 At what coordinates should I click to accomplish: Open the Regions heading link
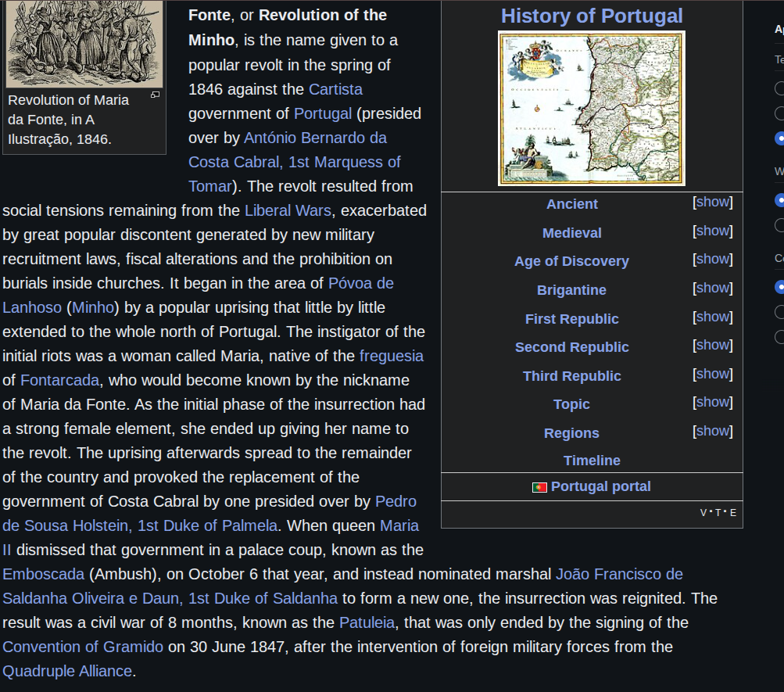(x=571, y=433)
